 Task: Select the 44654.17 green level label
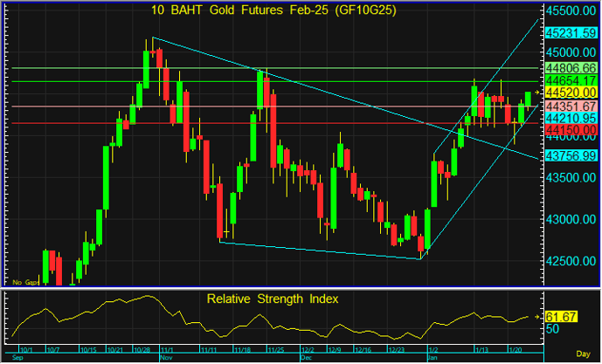tap(571, 80)
